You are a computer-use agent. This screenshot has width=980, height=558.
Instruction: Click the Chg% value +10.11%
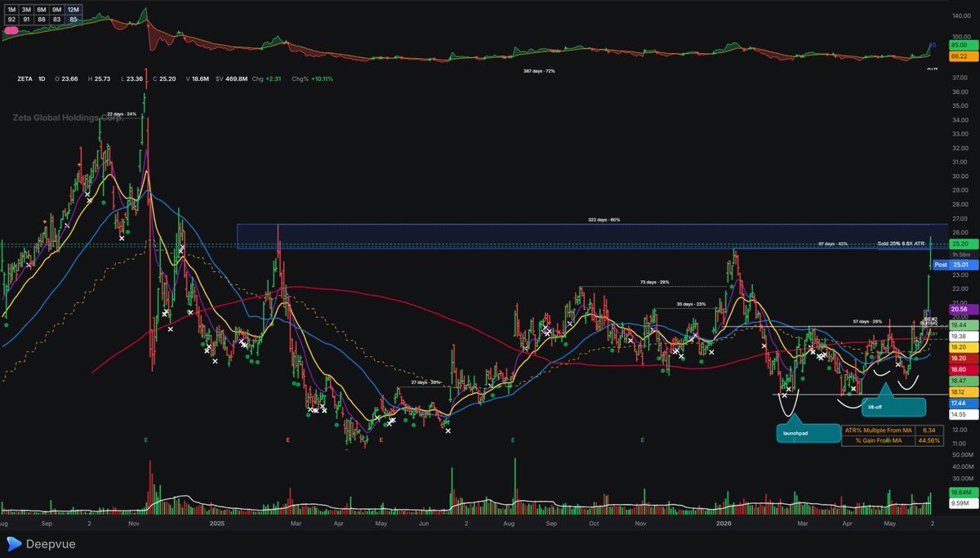point(321,79)
